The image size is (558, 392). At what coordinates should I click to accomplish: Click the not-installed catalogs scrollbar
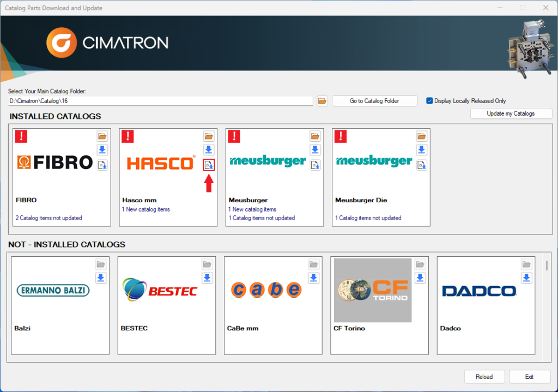[x=547, y=266]
